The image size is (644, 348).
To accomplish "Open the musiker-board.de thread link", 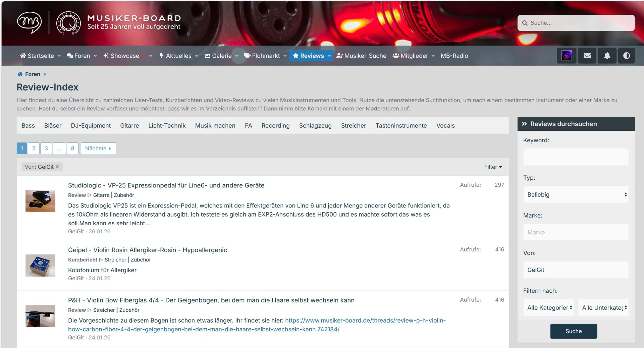I will (257, 325).
